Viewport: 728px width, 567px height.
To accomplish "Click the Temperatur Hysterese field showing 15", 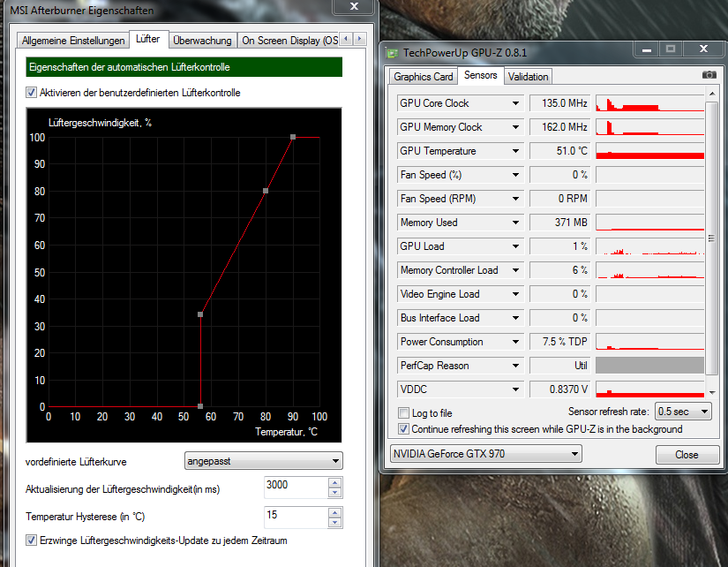I will (x=296, y=518).
